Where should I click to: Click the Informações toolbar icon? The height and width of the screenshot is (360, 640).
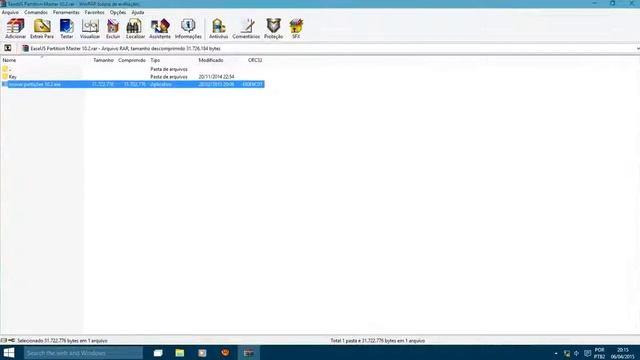click(x=188, y=29)
